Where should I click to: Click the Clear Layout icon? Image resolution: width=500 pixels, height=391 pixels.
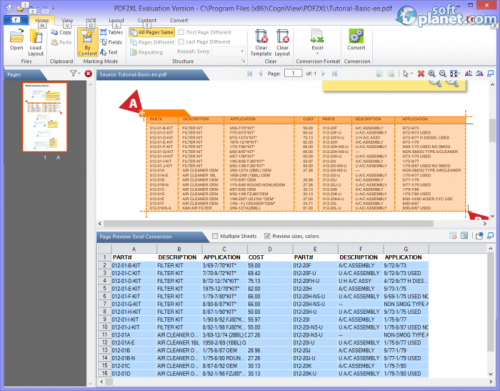(x=282, y=42)
